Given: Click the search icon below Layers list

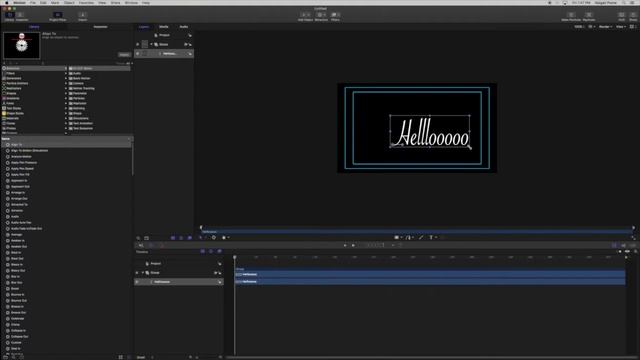Looking at the screenshot, I should click(138, 238).
